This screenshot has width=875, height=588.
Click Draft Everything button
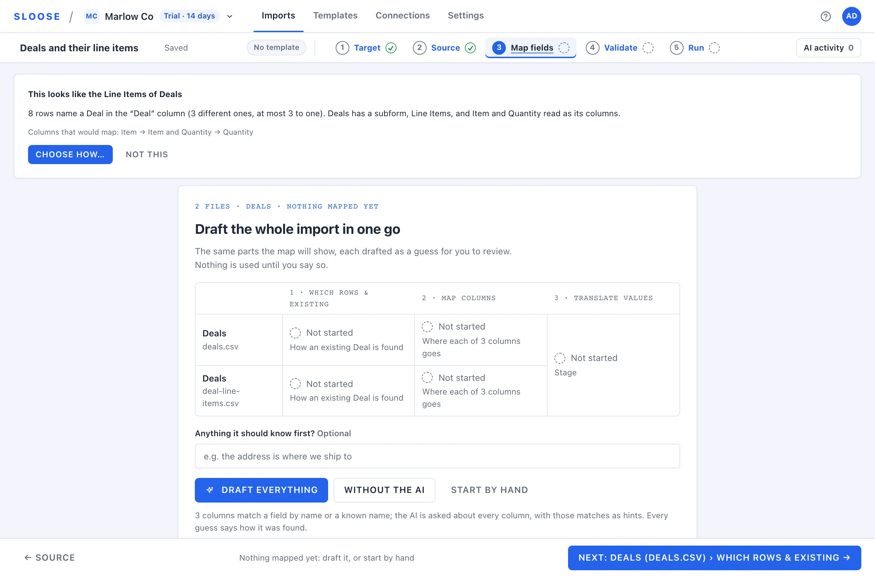click(x=261, y=490)
